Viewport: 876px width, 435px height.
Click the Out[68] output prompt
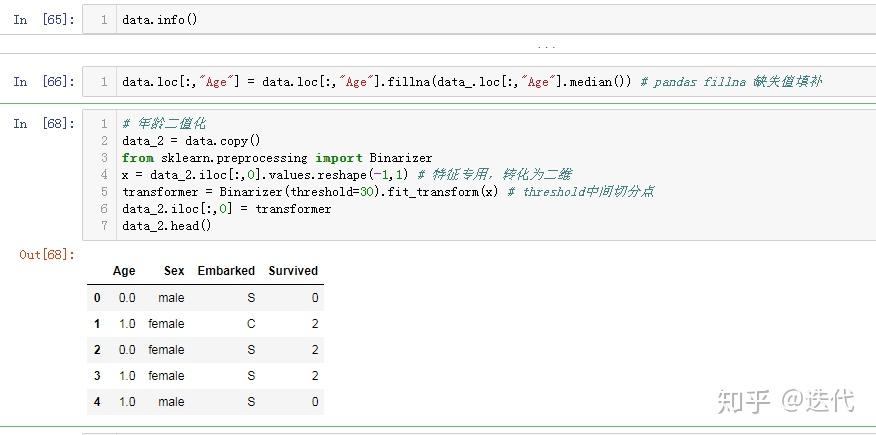pyautogui.click(x=47, y=255)
